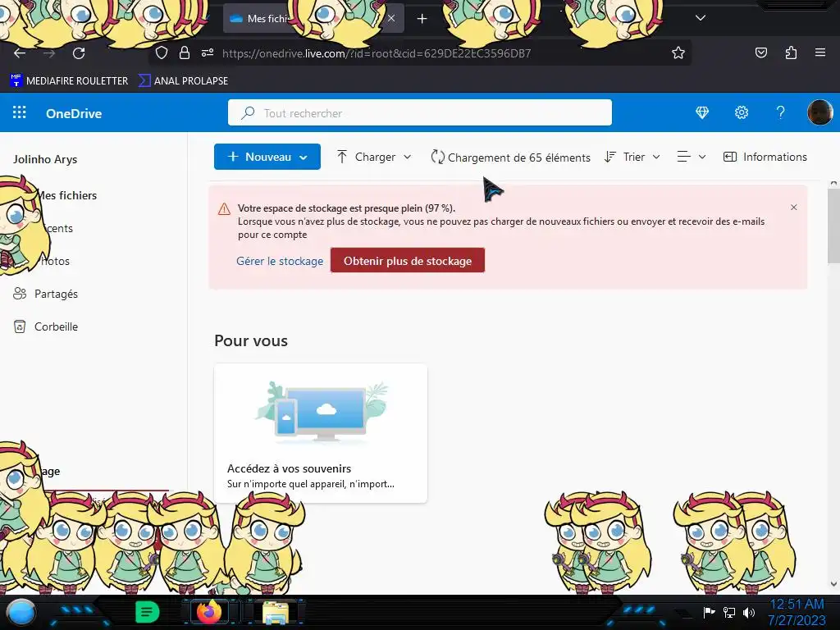Click the Pour vous heading
The image size is (840, 630).
251,340
